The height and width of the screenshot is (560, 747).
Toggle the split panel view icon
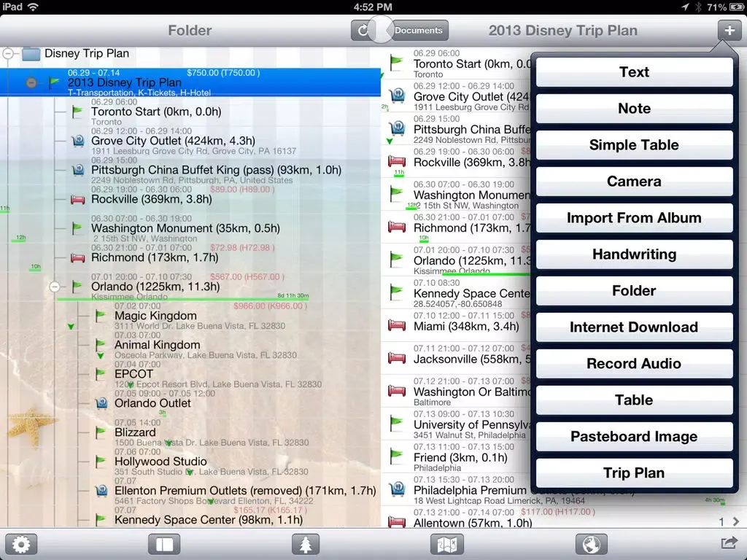(164, 544)
